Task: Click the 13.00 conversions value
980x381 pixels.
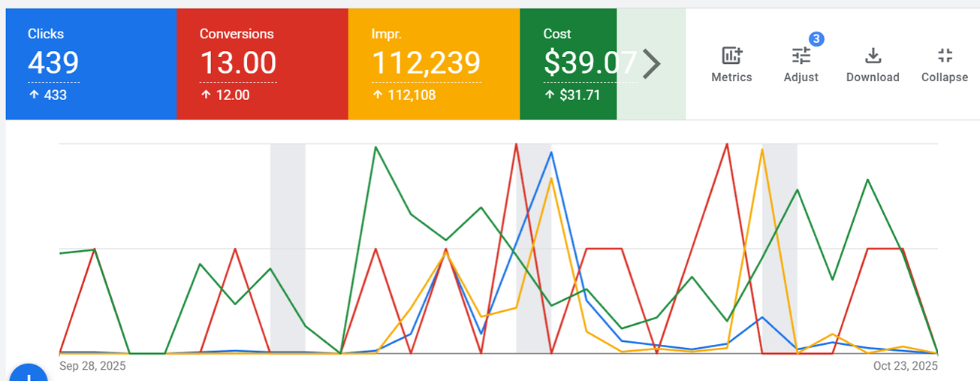Action: coord(238,64)
